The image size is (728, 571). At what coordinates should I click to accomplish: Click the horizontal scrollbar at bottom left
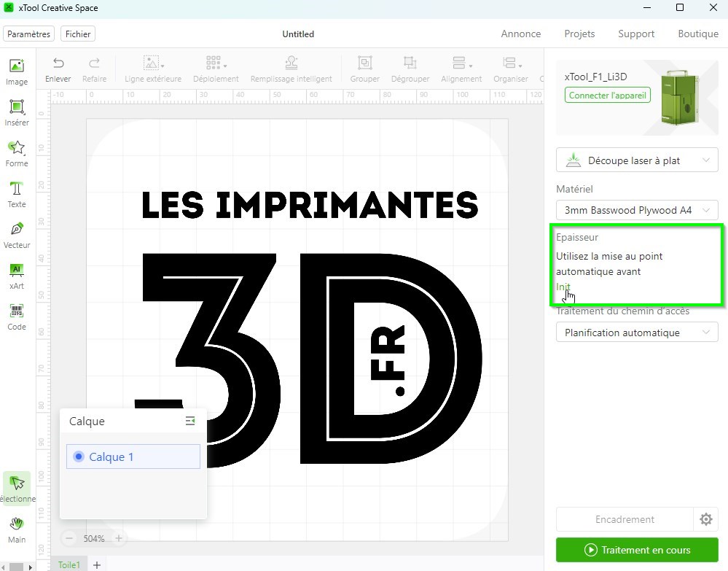coord(17,567)
